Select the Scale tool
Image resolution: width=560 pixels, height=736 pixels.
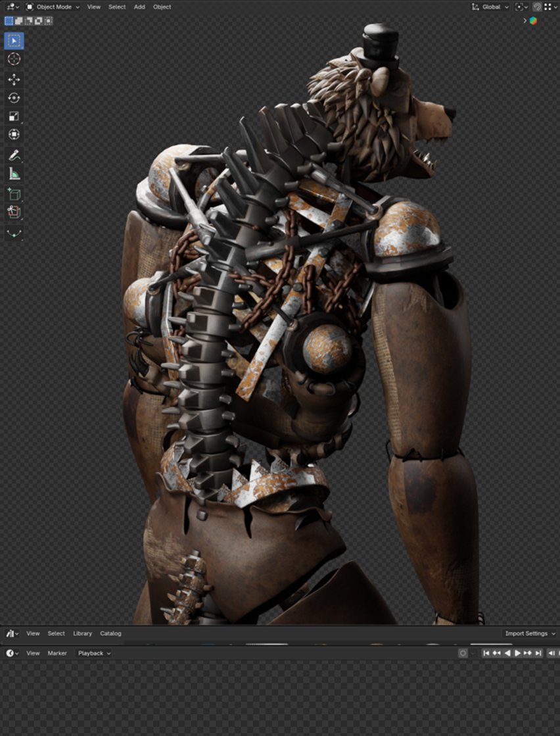(x=14, y=116)
